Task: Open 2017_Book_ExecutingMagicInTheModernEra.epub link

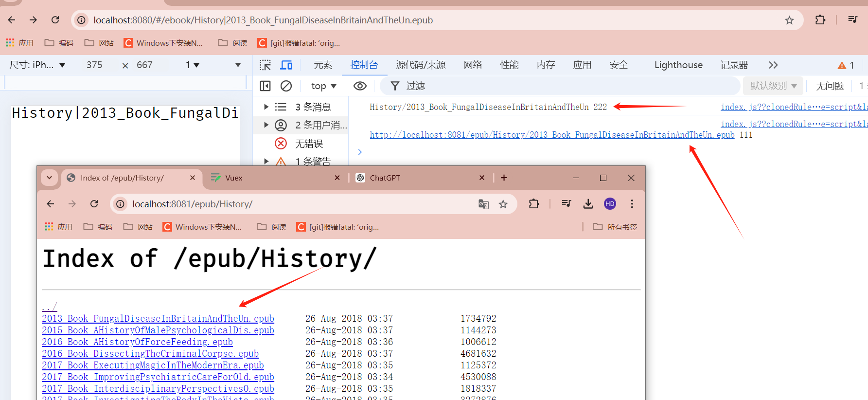Action: tap(153, 365)
